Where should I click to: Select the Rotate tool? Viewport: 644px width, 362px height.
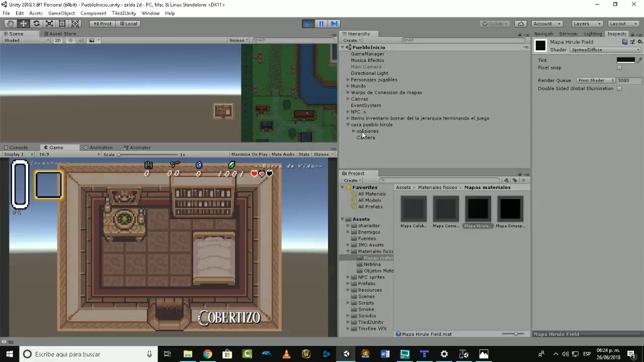(37, 24)
